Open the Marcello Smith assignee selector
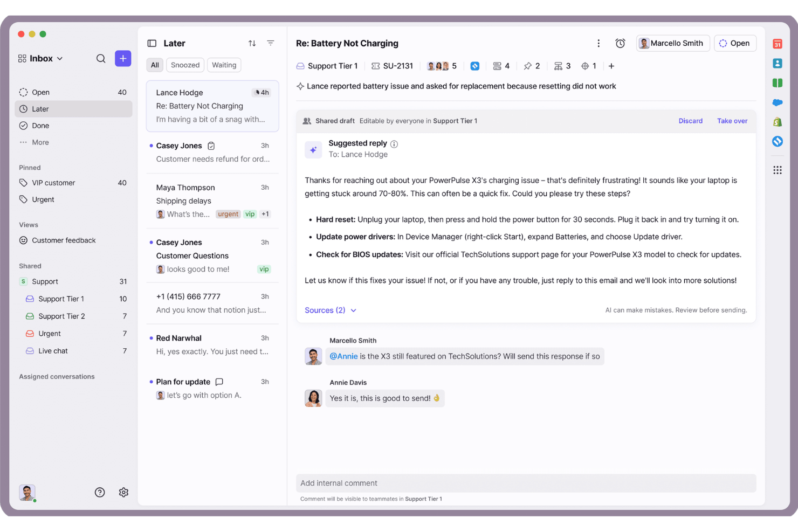798x532 pixels. click(673, 43)
